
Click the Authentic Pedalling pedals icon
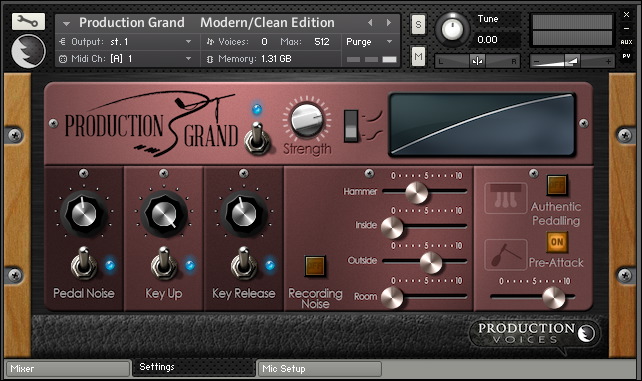coord(506,198)
